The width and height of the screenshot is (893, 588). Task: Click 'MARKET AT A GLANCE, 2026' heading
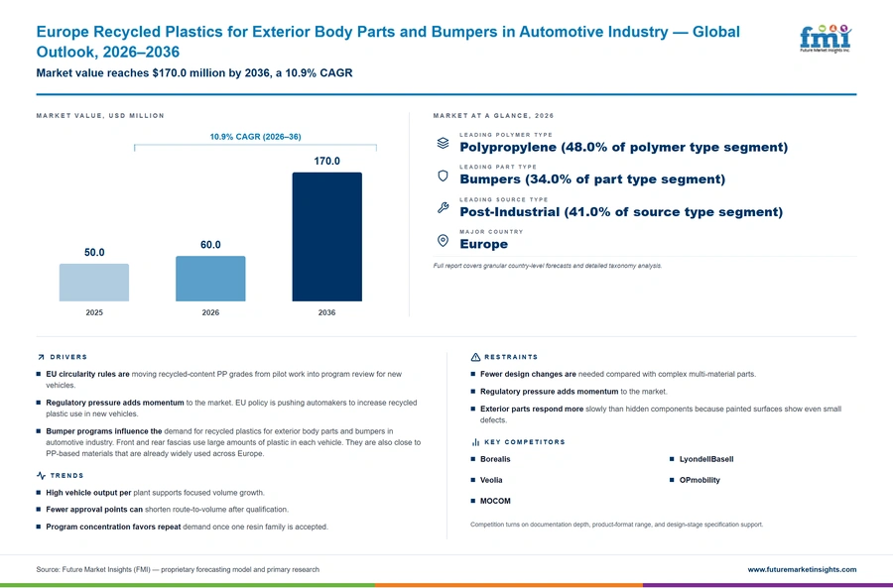click(493, 116)
